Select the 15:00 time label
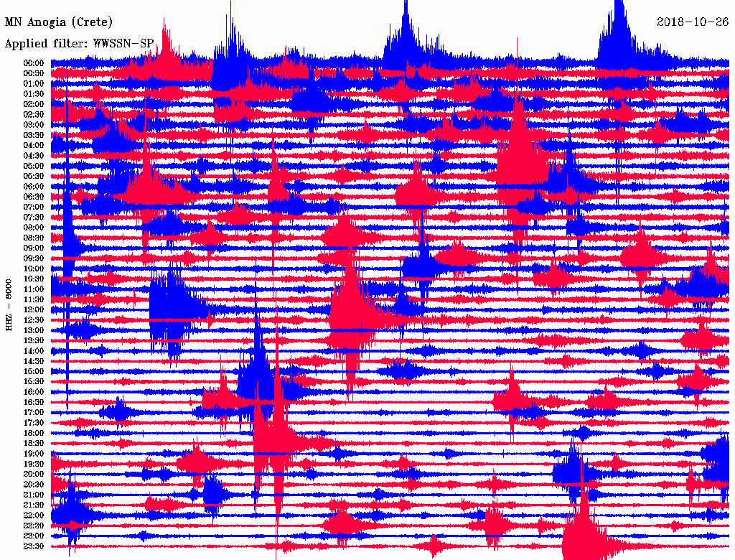The width and height of the screenshot is (735, 560). pos(34,371)
